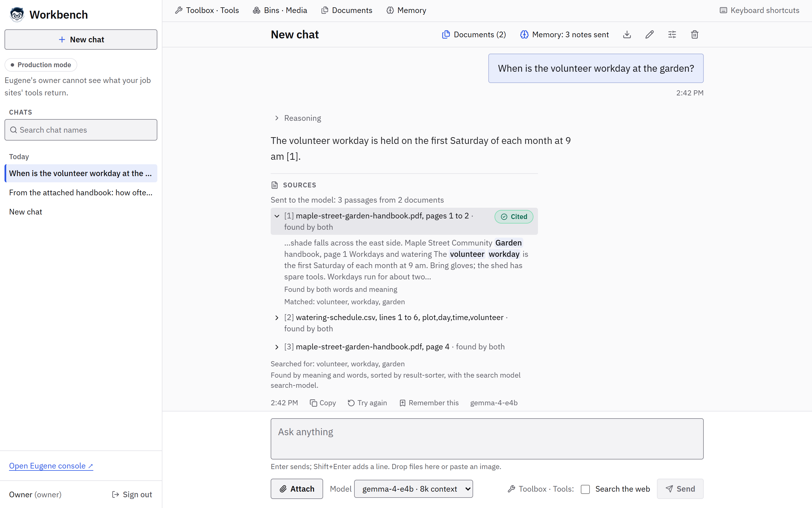Select chat 'When is the volunteer workday at the ...'
The image size is (812, 508).
click(x=81, y=173)
